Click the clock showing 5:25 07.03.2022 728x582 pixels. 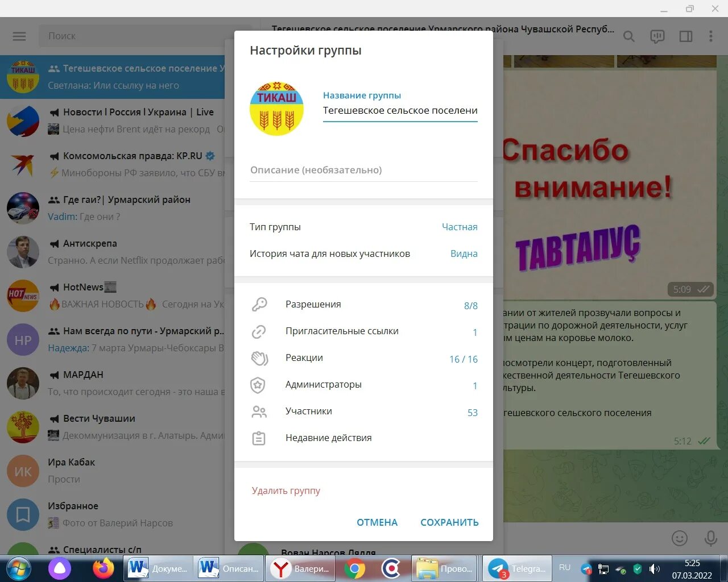pos(692,569)
